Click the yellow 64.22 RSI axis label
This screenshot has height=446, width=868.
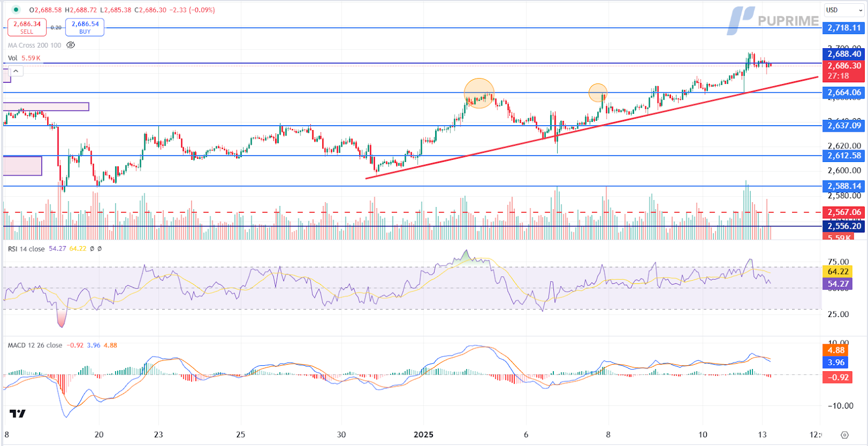coord(838,272)
